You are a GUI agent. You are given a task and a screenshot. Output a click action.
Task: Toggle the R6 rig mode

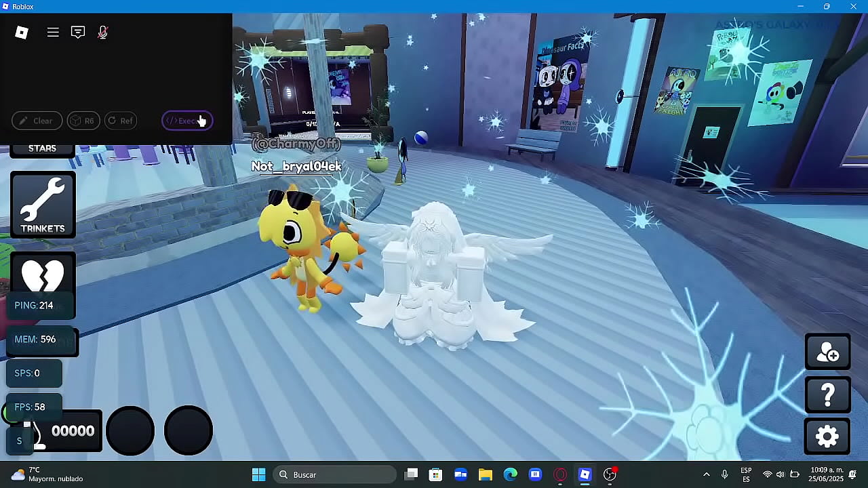coord(83,121)
